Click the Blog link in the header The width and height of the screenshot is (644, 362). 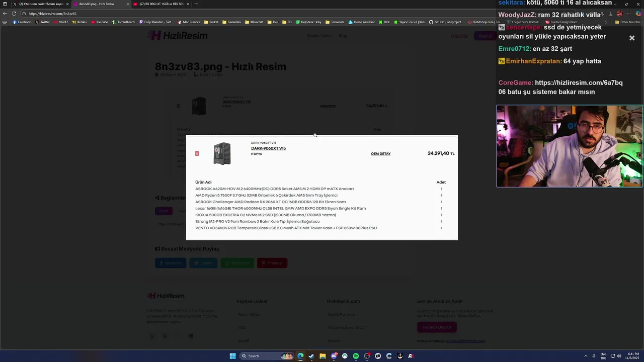(x=343, y=36)
